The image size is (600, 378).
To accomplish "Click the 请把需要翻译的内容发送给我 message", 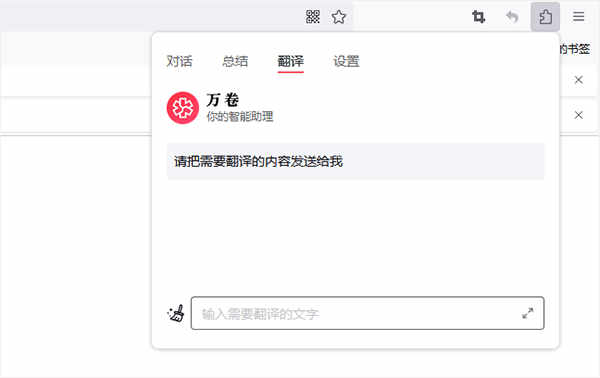I will 355,161.
